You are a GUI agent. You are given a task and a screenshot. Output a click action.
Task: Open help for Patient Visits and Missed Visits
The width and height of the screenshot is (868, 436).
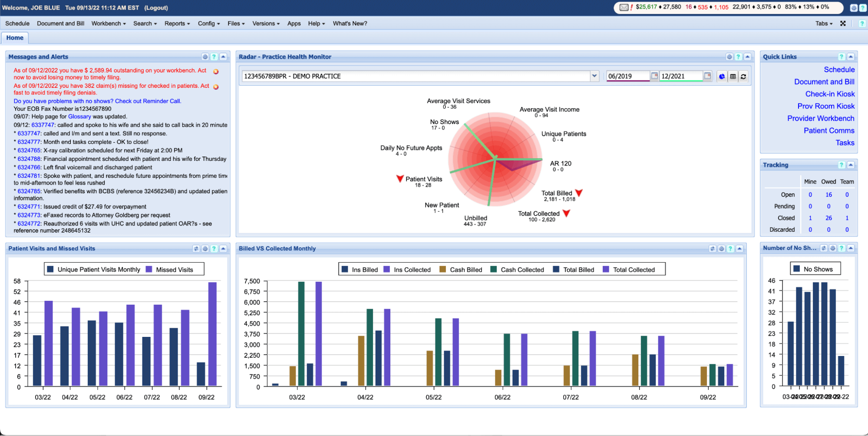point(214,249)
